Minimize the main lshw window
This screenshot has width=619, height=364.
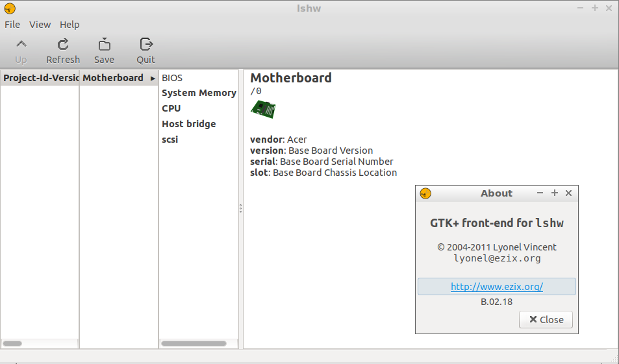580,8
